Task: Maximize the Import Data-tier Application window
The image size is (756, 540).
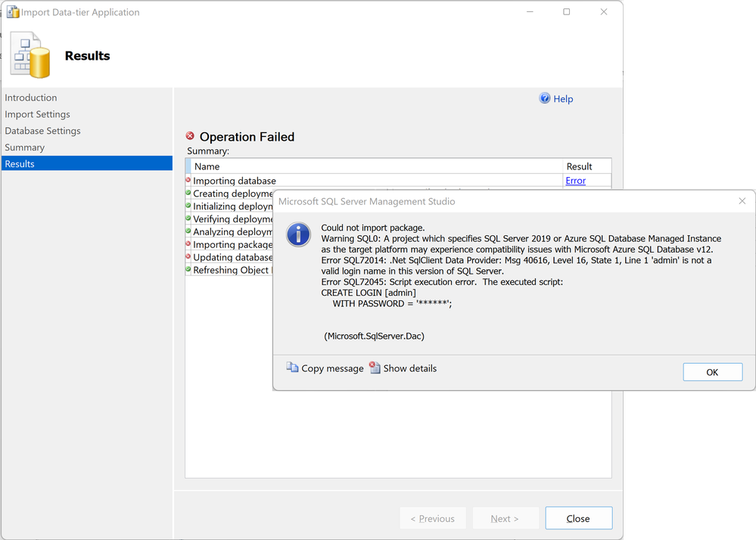Action: [x=567, y=11]
